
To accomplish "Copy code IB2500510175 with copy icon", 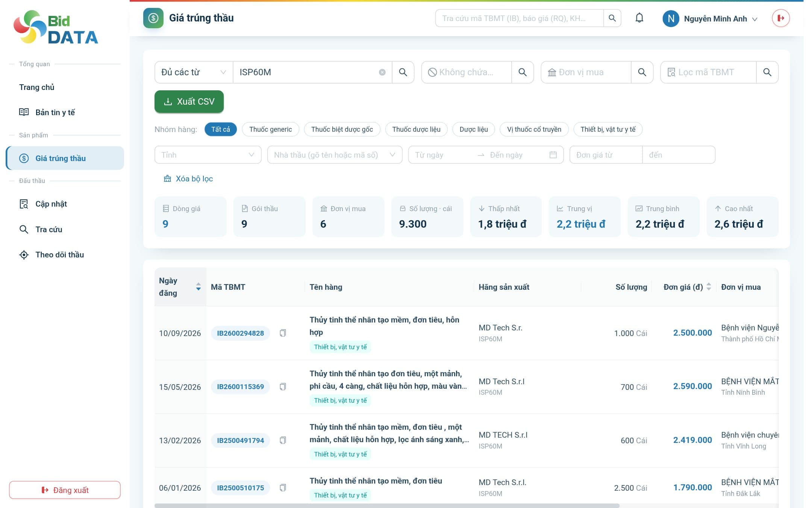I will pos(283,488).
